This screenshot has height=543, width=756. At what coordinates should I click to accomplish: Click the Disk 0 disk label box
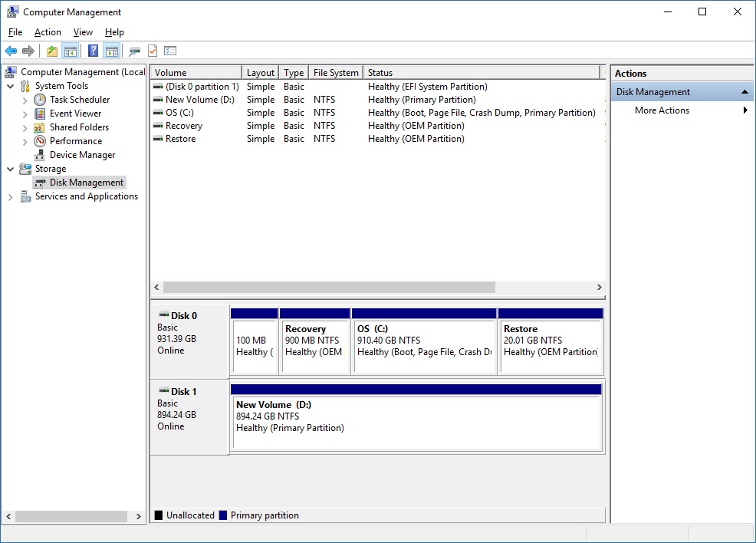[189, 341]
